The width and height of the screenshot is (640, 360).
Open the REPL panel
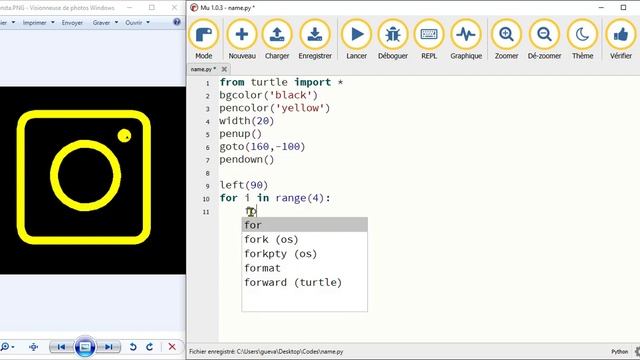(x=429, y=40)
